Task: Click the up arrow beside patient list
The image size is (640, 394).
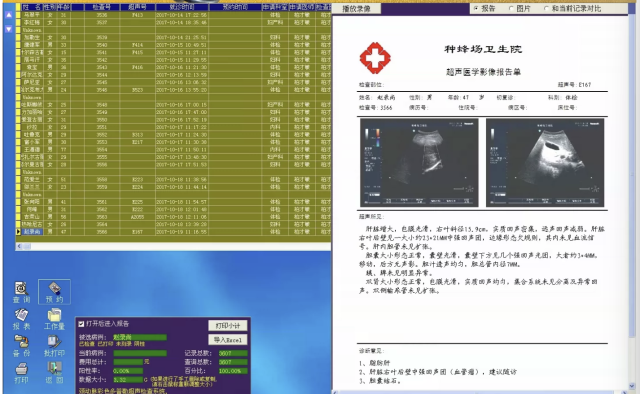Action: [x=9, y=15]
